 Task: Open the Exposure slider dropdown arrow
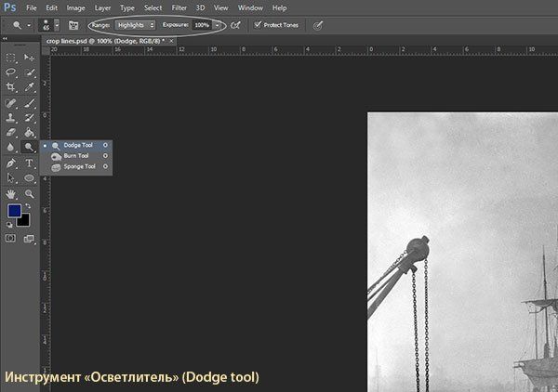coord(217,25)
